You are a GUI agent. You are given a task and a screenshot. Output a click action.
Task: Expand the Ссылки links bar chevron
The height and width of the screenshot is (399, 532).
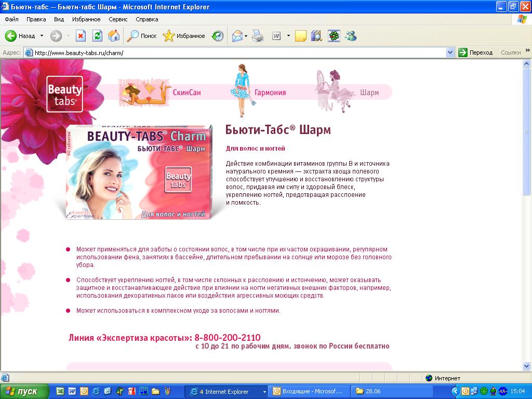528,50
